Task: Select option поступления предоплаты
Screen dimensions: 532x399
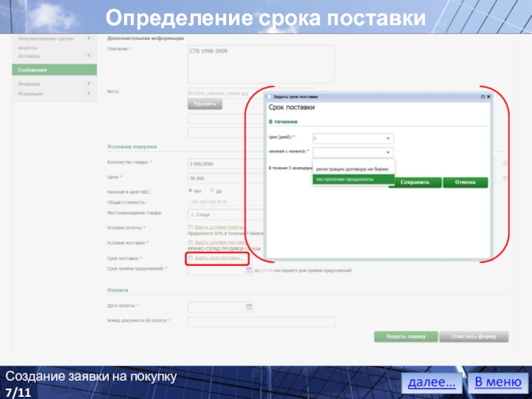Action: coord(353,179)
